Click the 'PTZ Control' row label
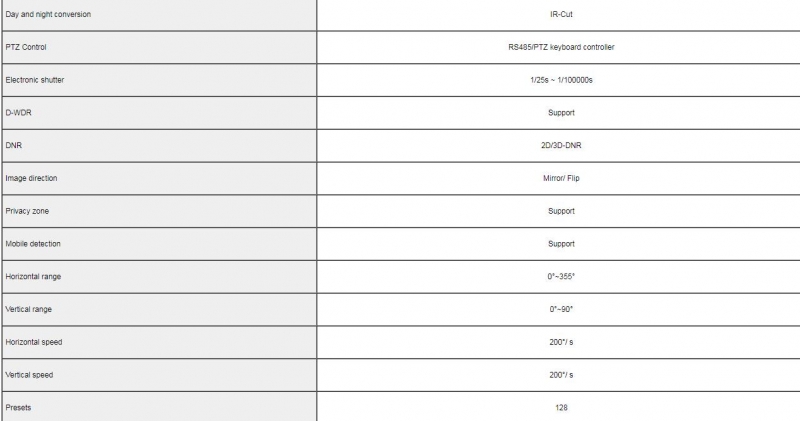The height and width of the screenshot is (421, 800). pyautogui.click(x=26, y=47)
